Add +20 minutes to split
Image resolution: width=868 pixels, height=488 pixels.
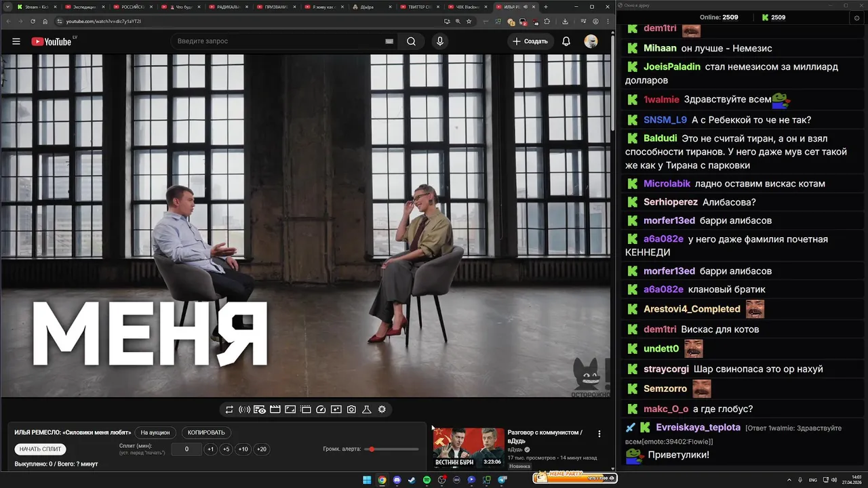[262, 449]
